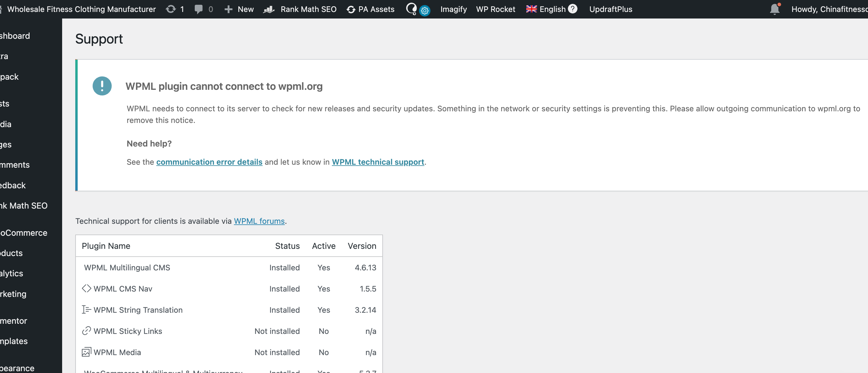
Task: Open Products in the sidebar
Action: point(11,253)
